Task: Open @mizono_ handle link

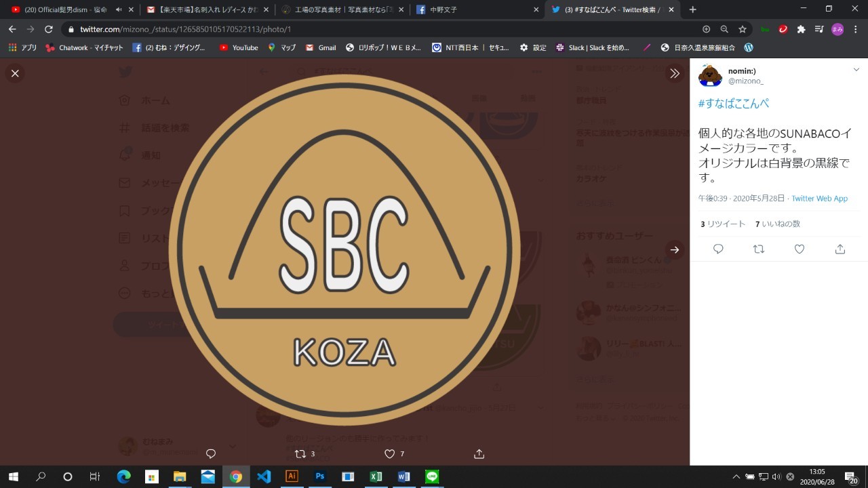Action: (x=745, y=81)
